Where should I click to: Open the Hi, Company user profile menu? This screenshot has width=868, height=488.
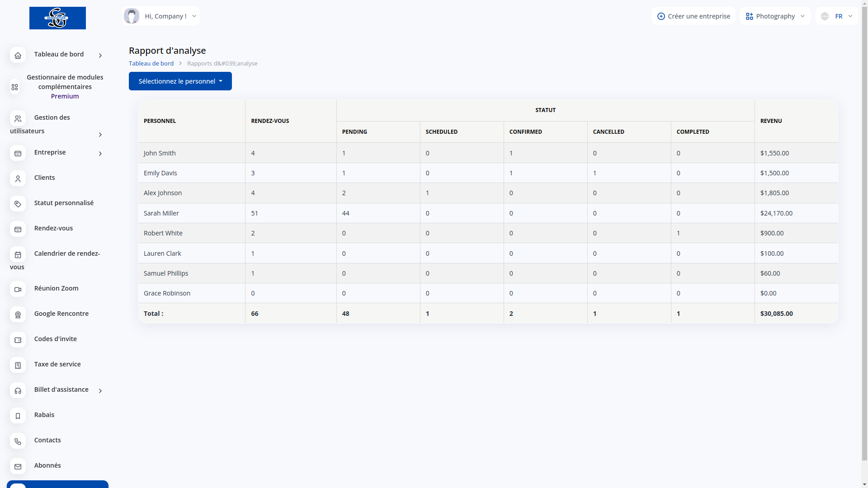pyautogui.click(x=160, y=16)
